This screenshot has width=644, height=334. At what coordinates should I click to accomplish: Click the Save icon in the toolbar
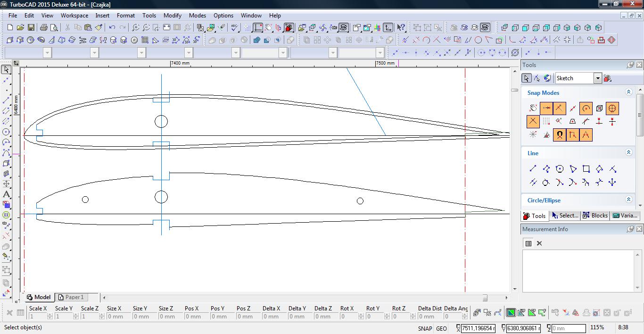tap(31, 28)
